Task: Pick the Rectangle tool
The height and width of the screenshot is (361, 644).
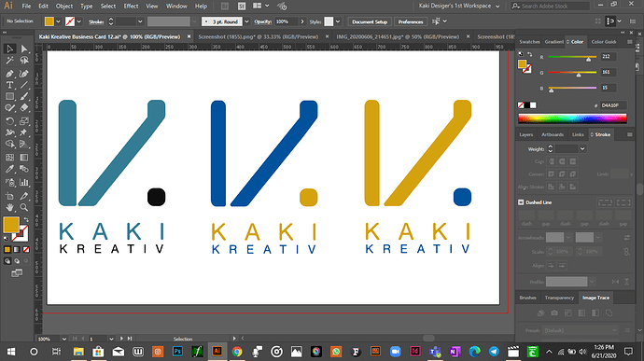Action: 9,97
